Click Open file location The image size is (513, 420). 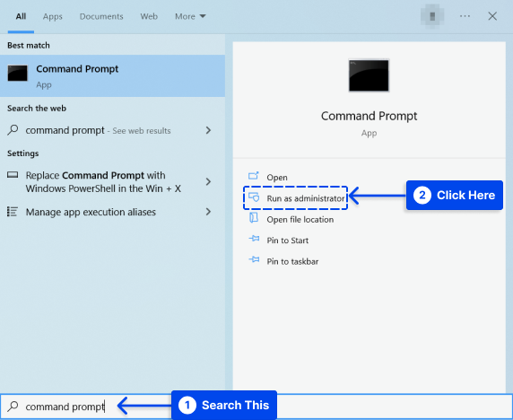pos(300,219)
